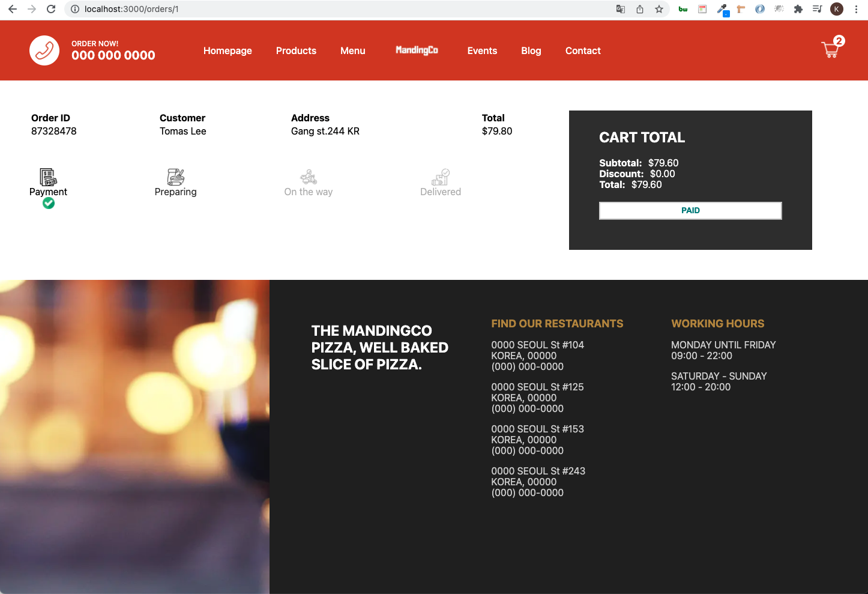
Task: Click the order ID 87328478
Action: click(x=54, y=131)
